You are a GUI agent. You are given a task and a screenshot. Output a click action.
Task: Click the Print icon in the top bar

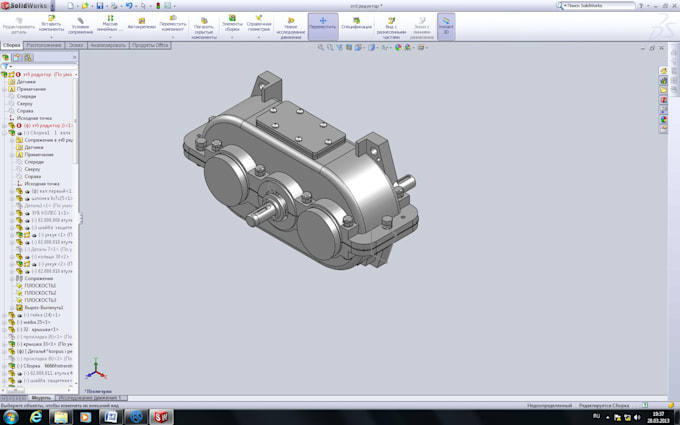click(114, 6)
